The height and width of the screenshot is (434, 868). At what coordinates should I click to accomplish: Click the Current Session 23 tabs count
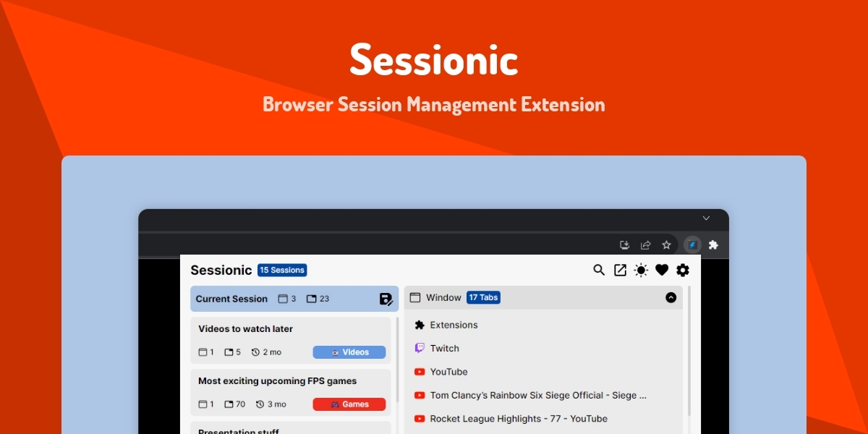[318, 299]
